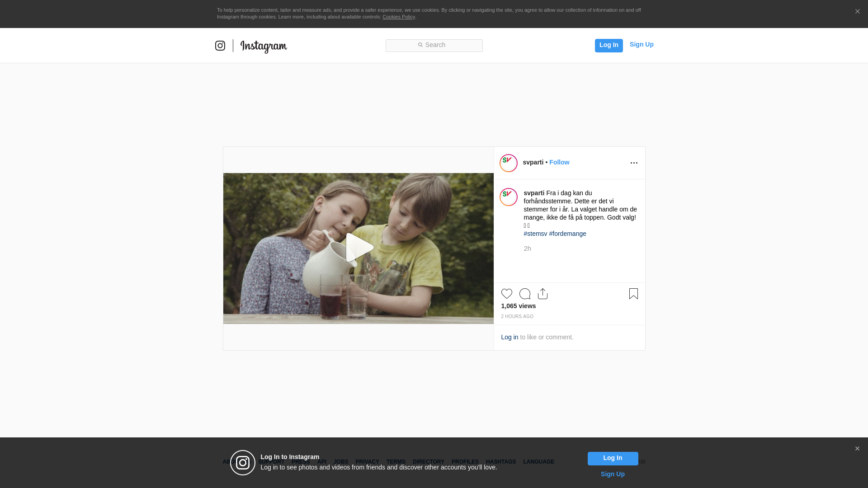Image resolution: width=868 pixels, height=488 pixels.
Task: Follow the svparti account
Action: point(559,162)
